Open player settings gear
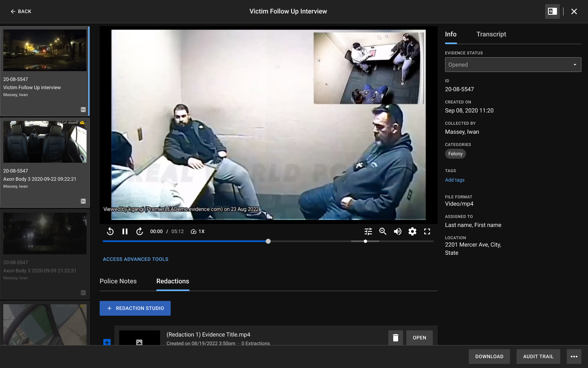Viewport: 588px width, 368px height. click(412, 231)
